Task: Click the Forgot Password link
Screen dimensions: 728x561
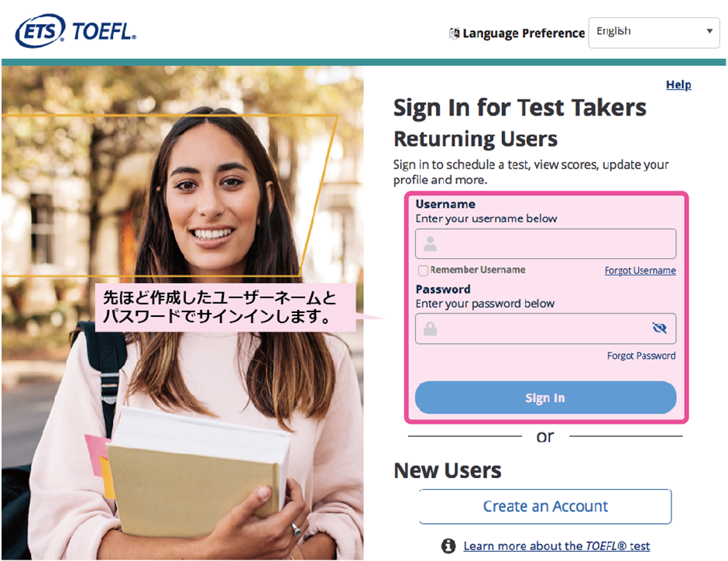Action: tap(641, 356)
